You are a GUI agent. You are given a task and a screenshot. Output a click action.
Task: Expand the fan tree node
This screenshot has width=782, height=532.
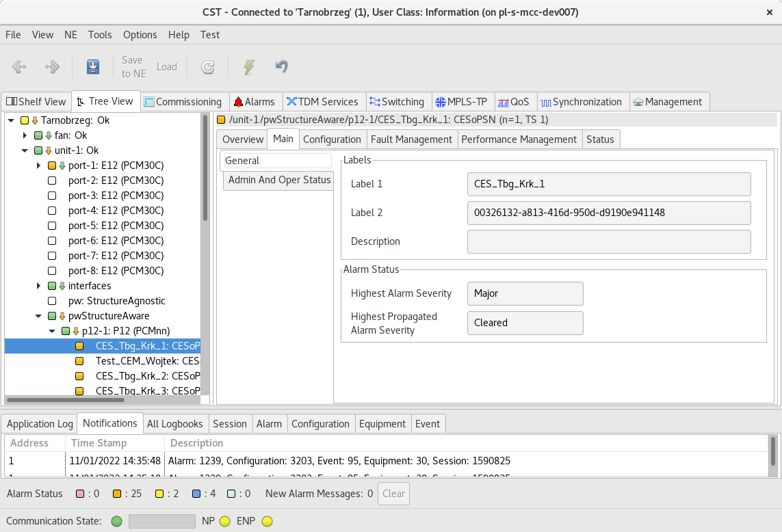(x=25, y=135)
